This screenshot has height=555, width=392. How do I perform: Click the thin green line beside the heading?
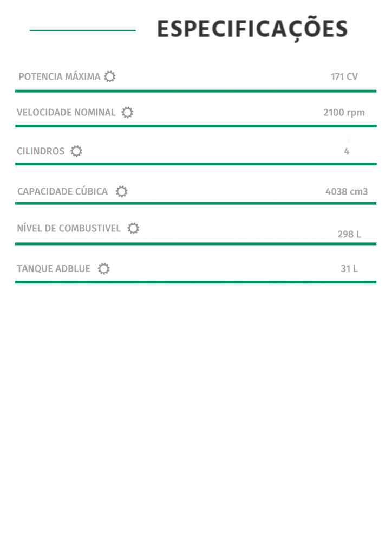(x=83, y=30)
